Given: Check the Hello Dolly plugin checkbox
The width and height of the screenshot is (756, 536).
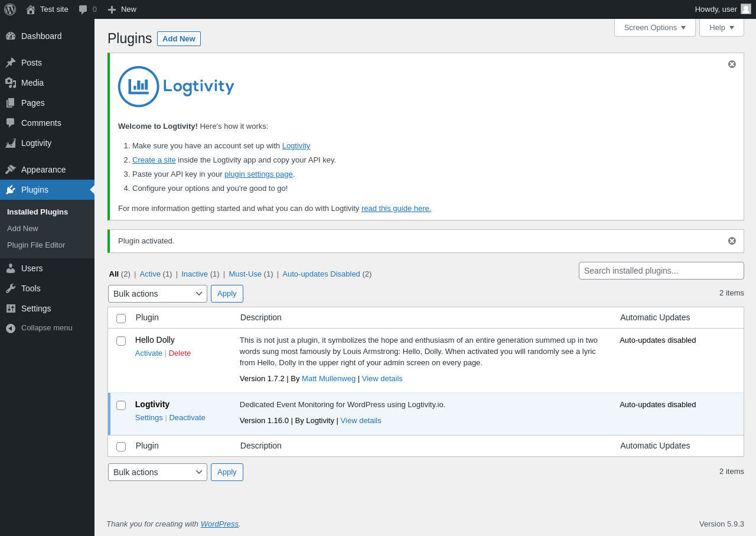Looking at the screenshot, I should (121, 341).
